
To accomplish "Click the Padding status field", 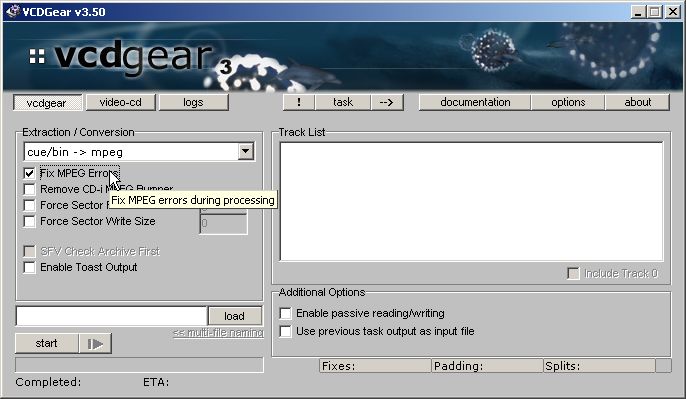I will [487, 366].
